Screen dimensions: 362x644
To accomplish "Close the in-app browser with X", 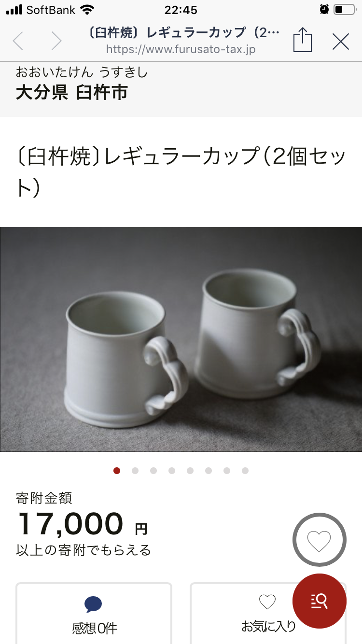I will pos(341,42).
